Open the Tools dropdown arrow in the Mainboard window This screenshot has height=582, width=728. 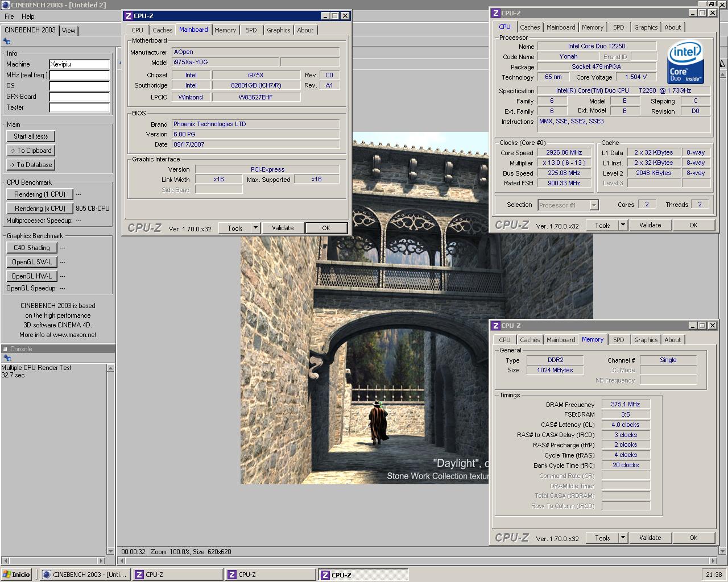pyautogui.click(x=256, y=228)
